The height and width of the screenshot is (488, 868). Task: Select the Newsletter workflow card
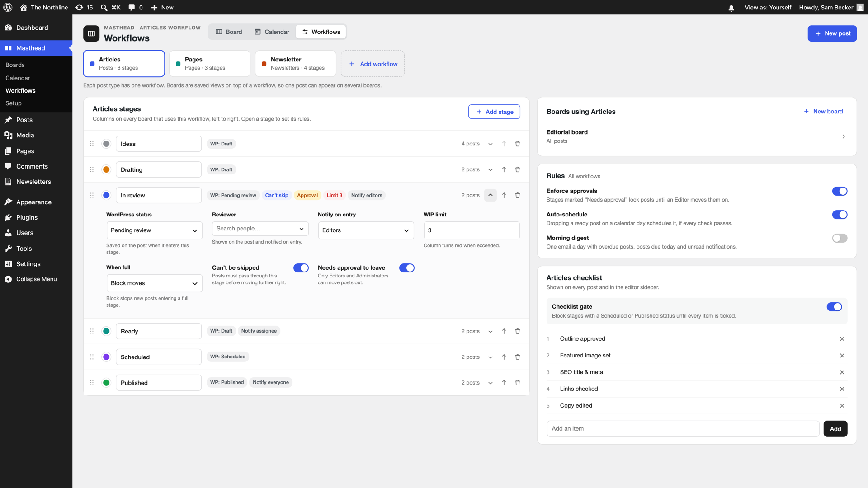296,64
